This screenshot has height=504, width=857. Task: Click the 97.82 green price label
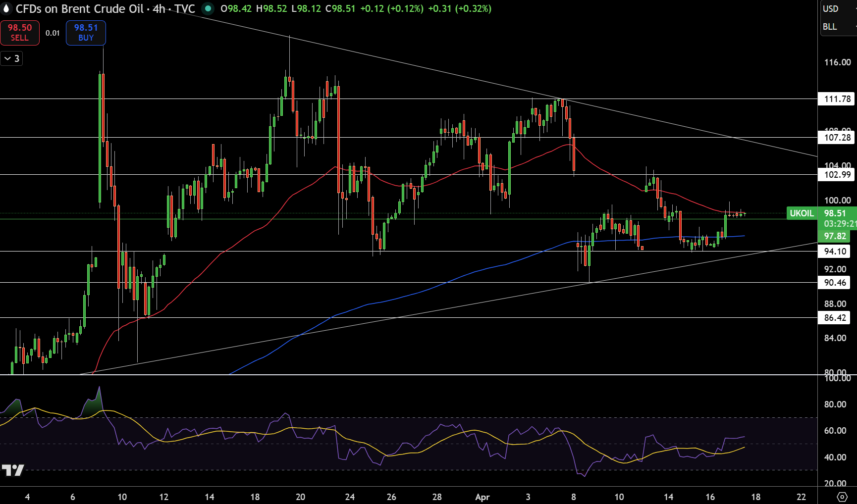tap(835, 236)
